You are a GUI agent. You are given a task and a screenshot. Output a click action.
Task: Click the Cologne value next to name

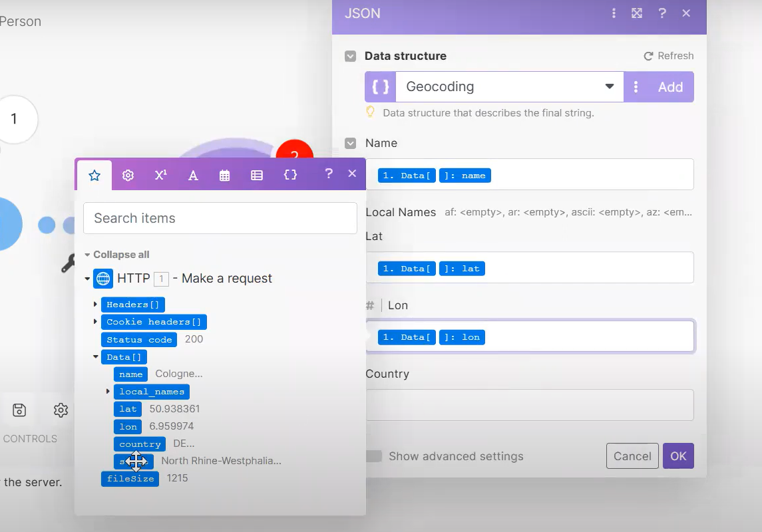179,374
